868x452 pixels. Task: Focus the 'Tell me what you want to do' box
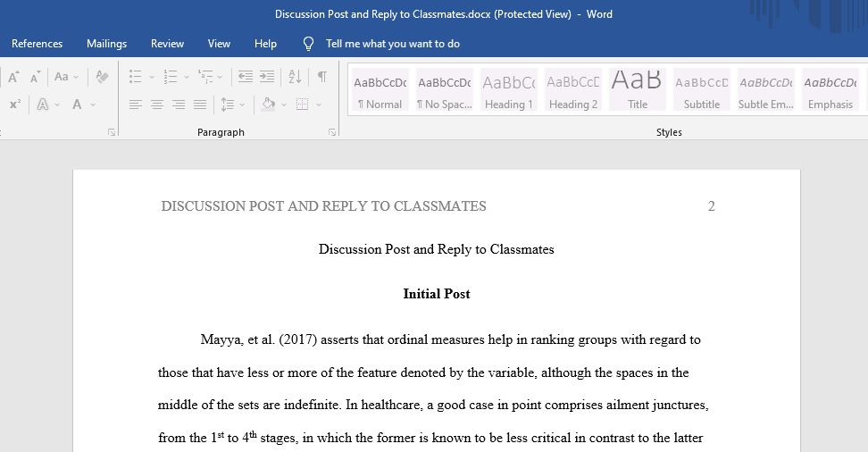click(393, 44)
